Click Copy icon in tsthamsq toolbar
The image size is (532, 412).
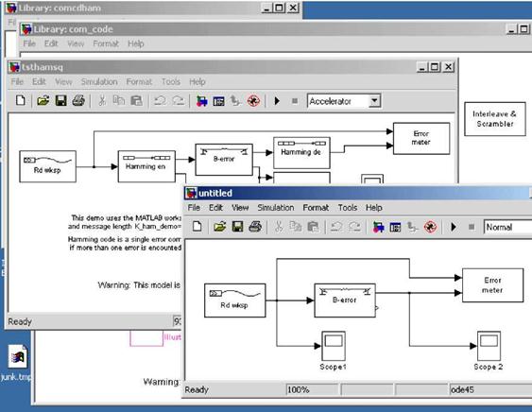tap(119, 100)
